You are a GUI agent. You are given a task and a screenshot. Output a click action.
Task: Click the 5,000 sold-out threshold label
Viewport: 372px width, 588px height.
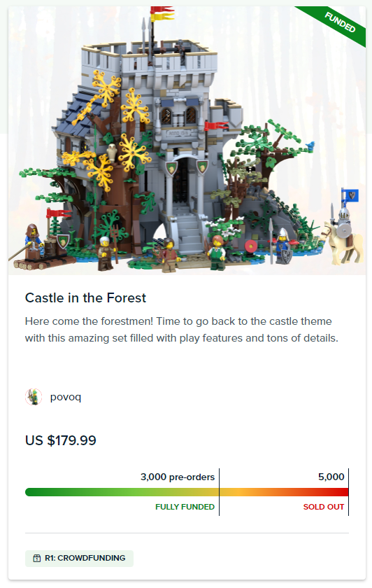coord(331,477)
